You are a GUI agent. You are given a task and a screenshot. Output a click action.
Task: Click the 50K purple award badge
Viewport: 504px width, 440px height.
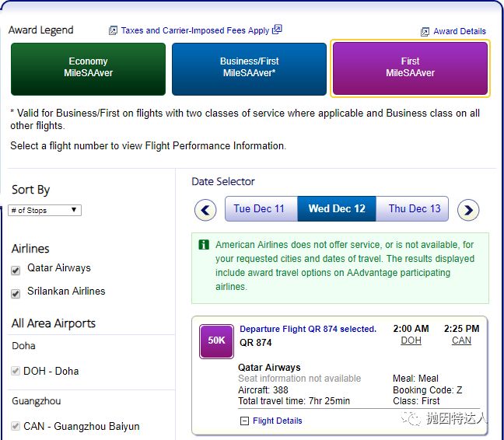(x=216, y=341)
